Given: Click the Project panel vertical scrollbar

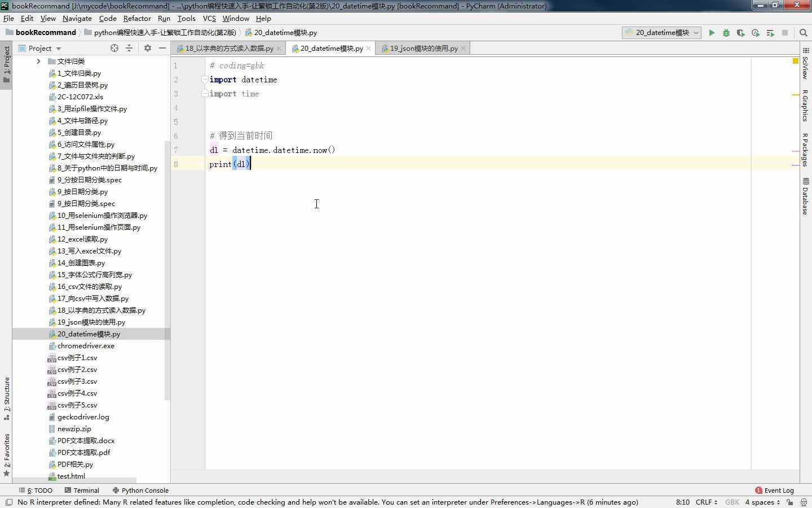Looking at the screenshot, I should pos(167,271).
